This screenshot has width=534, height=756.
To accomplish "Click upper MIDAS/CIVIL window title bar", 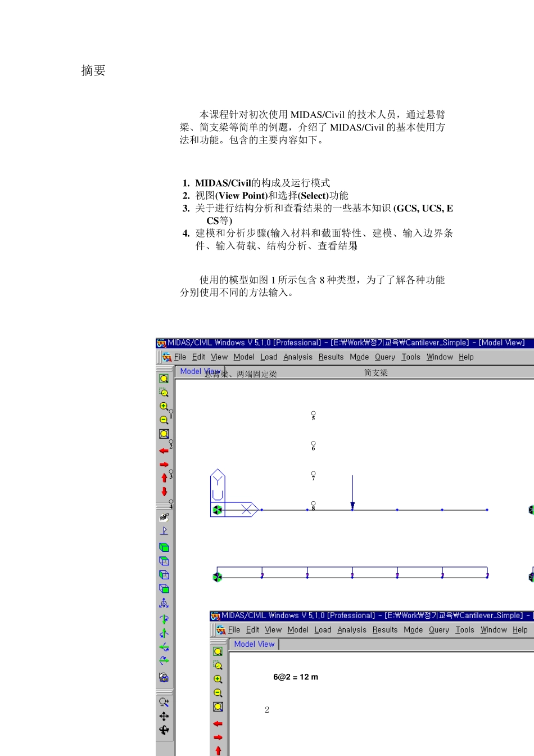I will 345,343.
